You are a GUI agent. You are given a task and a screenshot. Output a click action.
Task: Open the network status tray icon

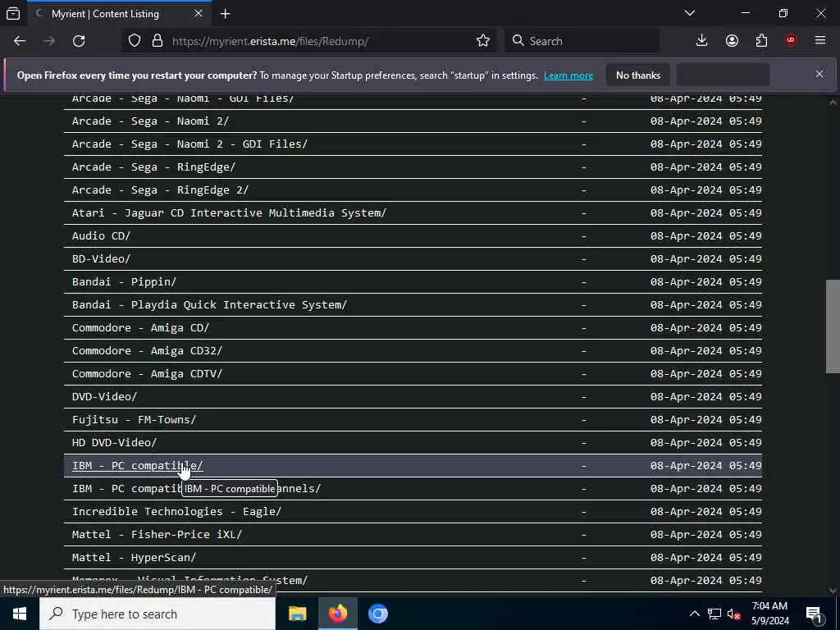(x=714, y=614)
